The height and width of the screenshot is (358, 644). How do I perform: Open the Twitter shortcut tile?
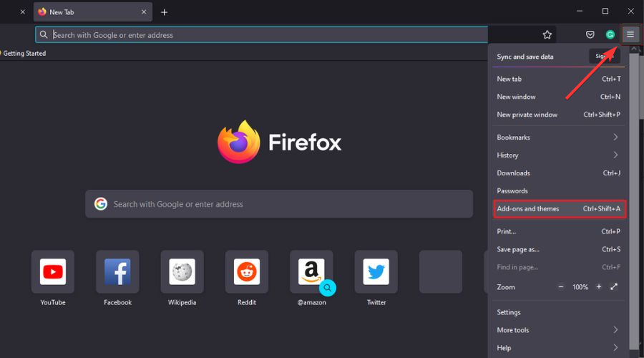coord(376,271)
